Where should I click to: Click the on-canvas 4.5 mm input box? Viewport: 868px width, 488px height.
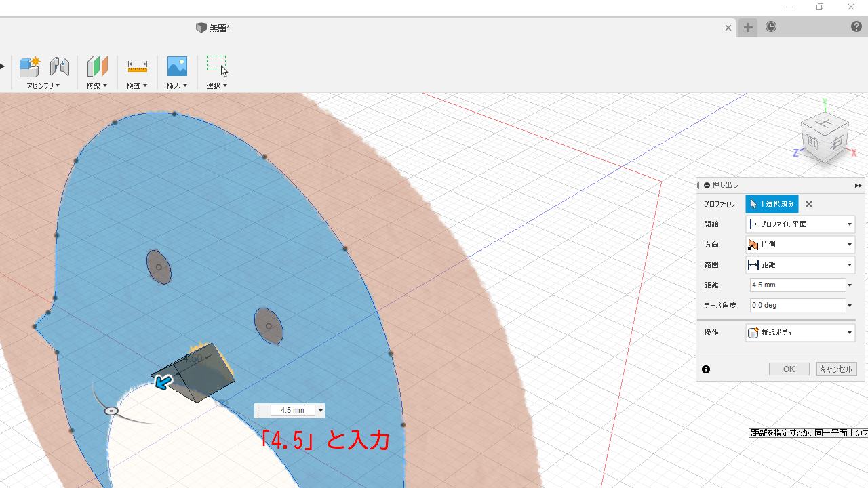[293, 411]
